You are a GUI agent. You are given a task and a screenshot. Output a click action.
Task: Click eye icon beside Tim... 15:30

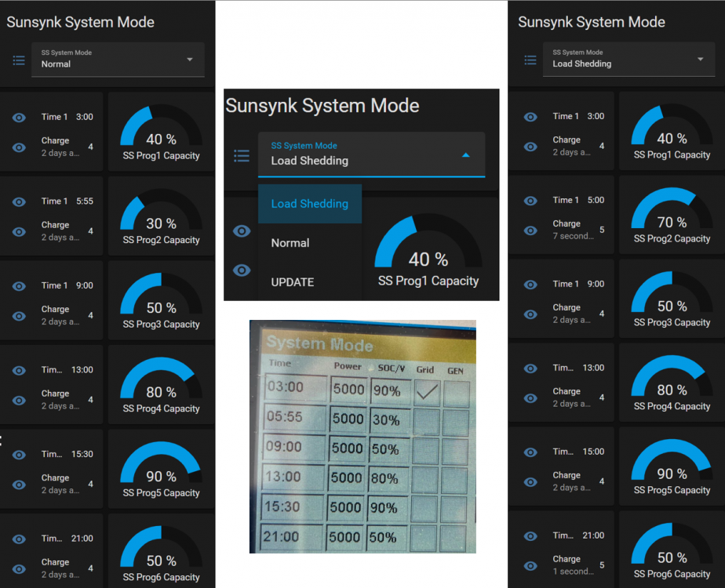pyautogui.click(x=19, y=455)
